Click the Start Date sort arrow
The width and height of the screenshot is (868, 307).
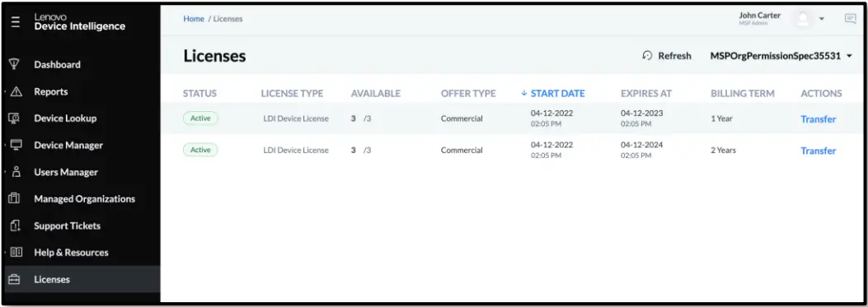click(x=524, y=94)
